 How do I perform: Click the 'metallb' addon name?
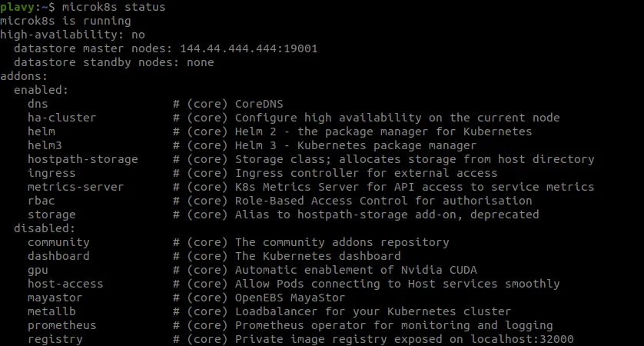(x=51, y=311)
